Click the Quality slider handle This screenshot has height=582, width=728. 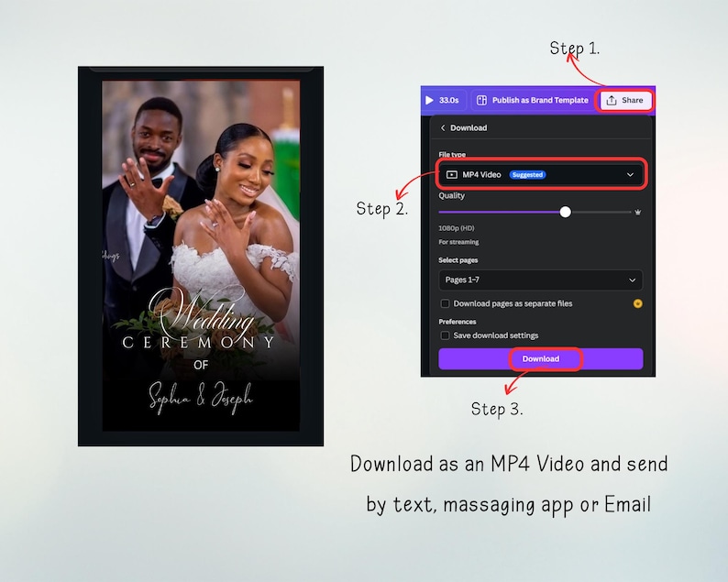pyautogui.click(x=565, y=212)
